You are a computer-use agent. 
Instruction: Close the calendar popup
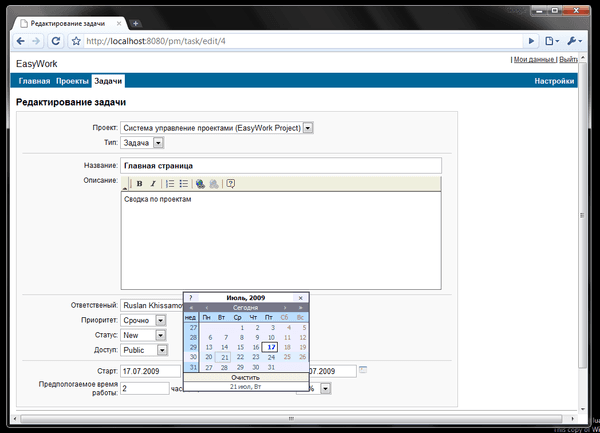point(301,298)
